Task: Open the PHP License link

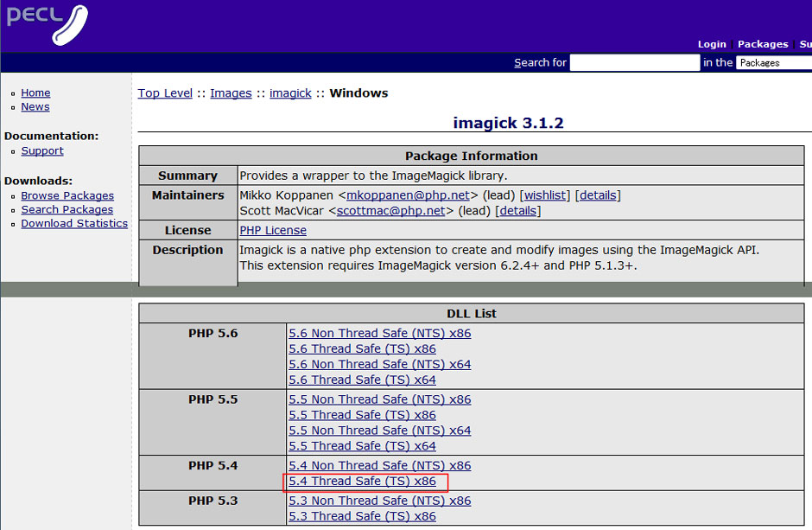Action: pos(273,231)
